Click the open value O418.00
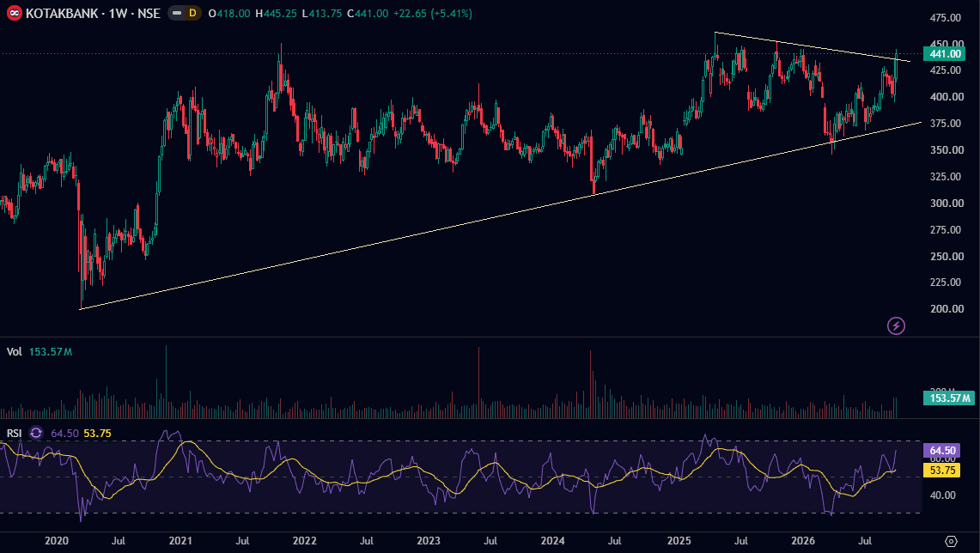The height and width of the screenshot is (553, 980). pos(229,13)
